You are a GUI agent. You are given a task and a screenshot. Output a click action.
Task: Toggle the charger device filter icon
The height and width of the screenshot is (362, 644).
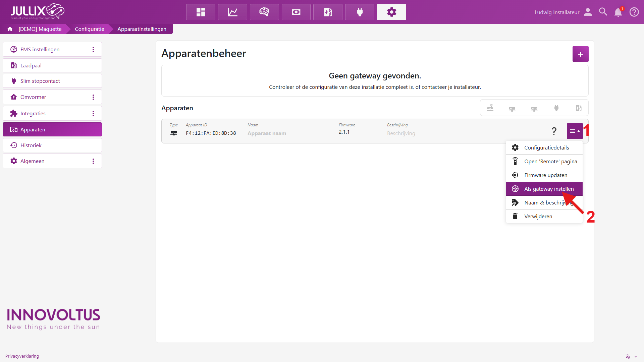[x=579, y=108]
